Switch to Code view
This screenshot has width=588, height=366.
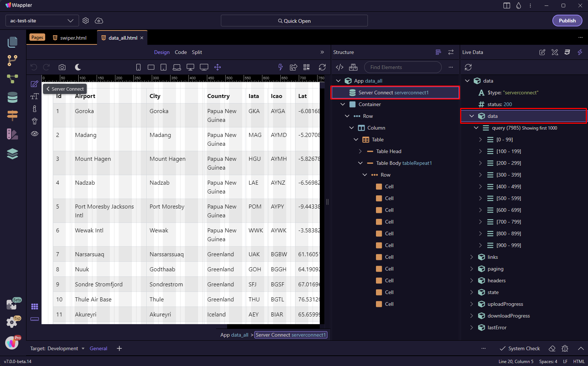(x=180, y=52)
